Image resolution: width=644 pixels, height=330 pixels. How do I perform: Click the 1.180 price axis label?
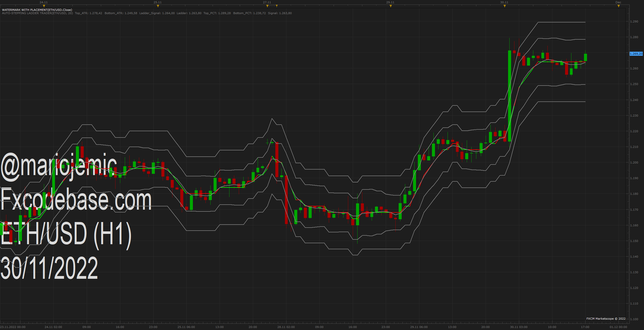pyautogui.click(x=634, y=194)
